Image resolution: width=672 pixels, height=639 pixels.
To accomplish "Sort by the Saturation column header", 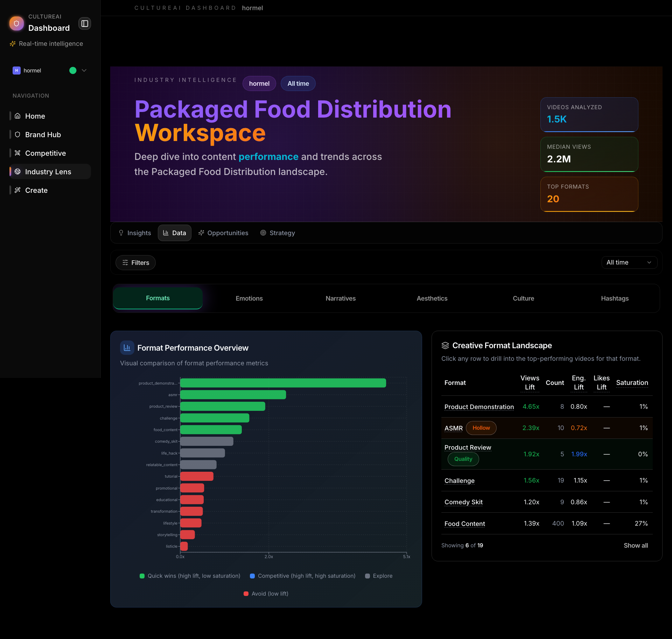I will click(x=632, y=382).
